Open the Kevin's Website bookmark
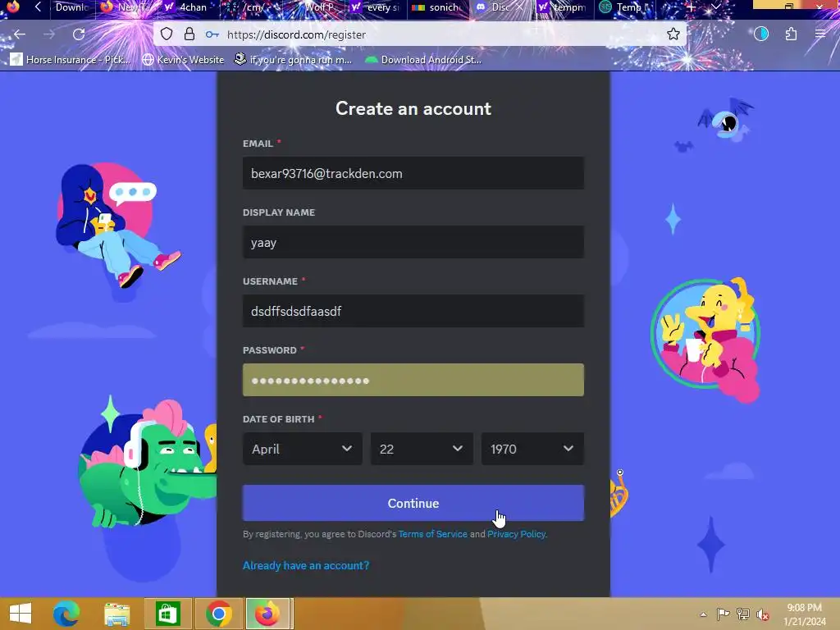This screenshot has width=840, height=630. 183,59
